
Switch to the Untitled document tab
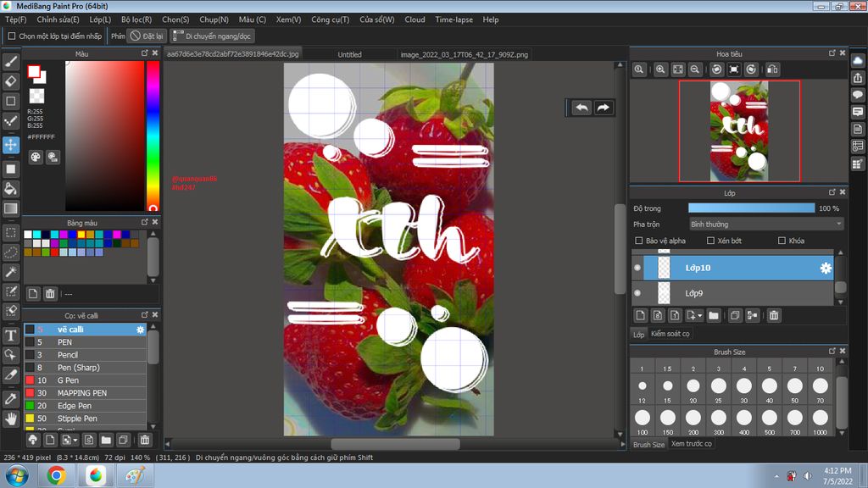349,54
